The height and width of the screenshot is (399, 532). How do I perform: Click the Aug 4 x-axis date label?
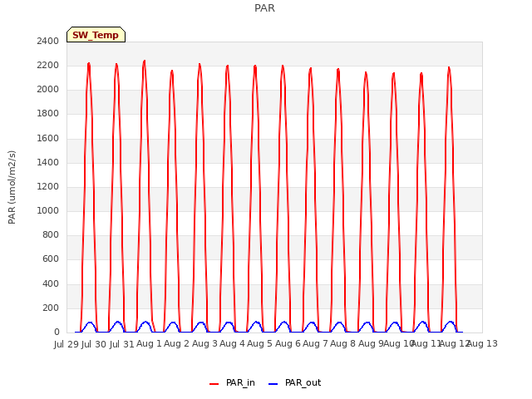tap(232, 343)
